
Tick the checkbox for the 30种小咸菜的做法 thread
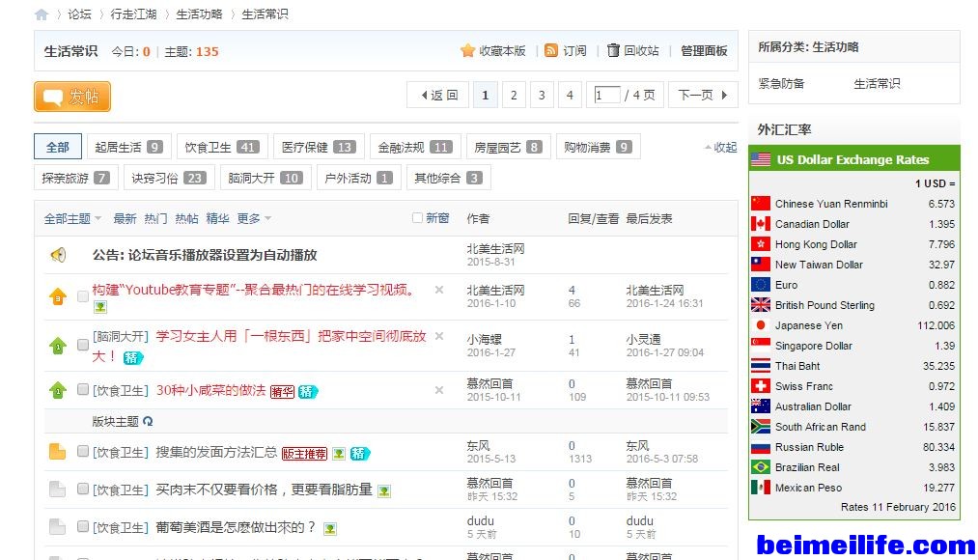click(x=83, y=390)
